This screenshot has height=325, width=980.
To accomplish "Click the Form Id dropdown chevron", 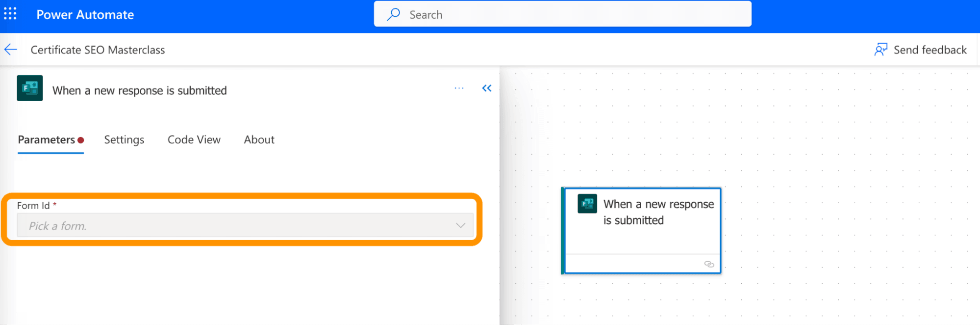I will [x=460, y=225].
